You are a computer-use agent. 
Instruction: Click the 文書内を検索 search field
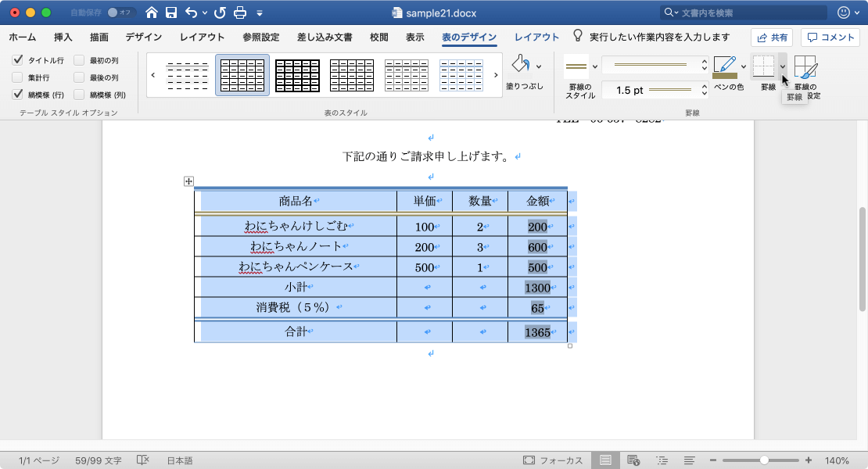click(x=743, y=13)
